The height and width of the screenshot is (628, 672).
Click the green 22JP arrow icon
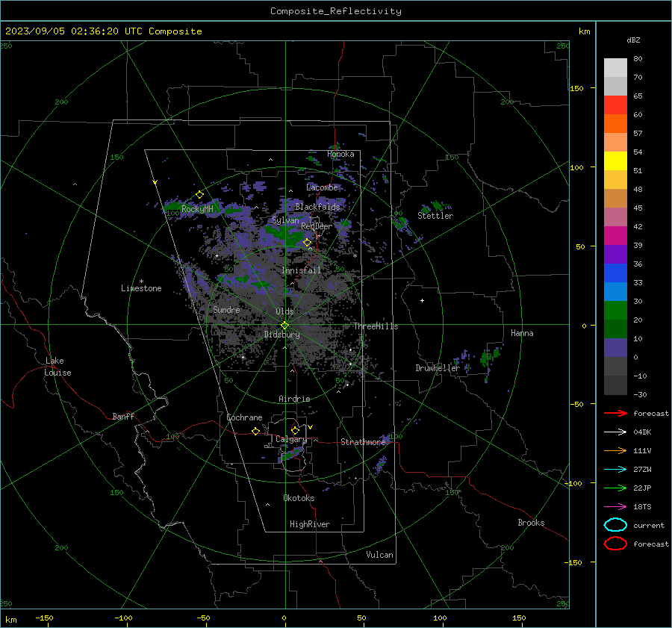point(615,488)
